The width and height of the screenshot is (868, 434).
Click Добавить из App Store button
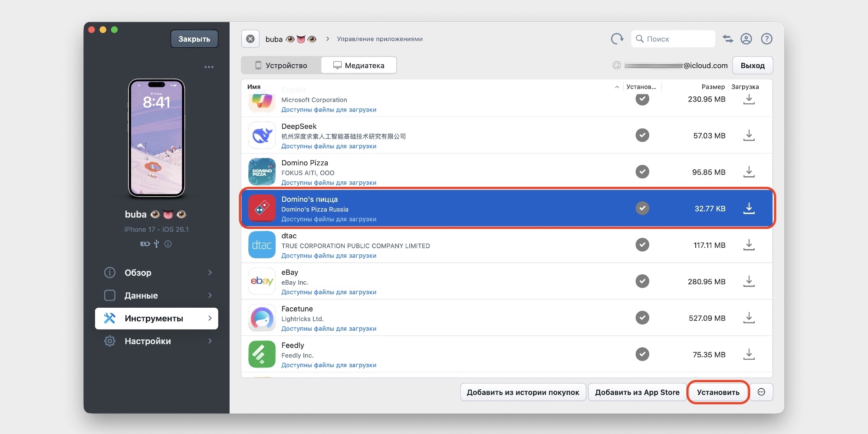click(x=637, y=392)
